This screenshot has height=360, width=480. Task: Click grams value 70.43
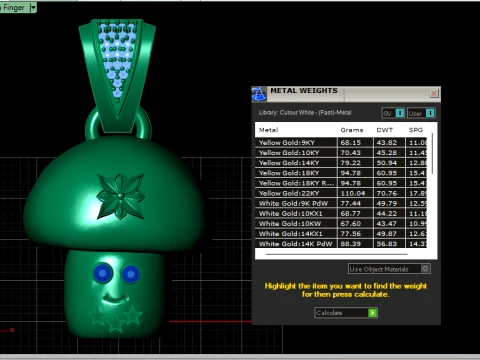[350, 153]
